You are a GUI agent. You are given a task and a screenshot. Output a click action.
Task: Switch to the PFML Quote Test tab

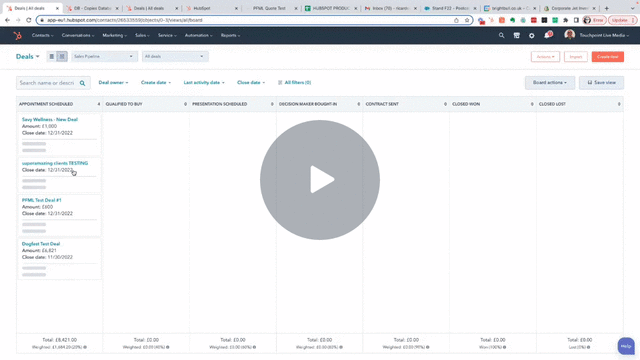point(271,8)
